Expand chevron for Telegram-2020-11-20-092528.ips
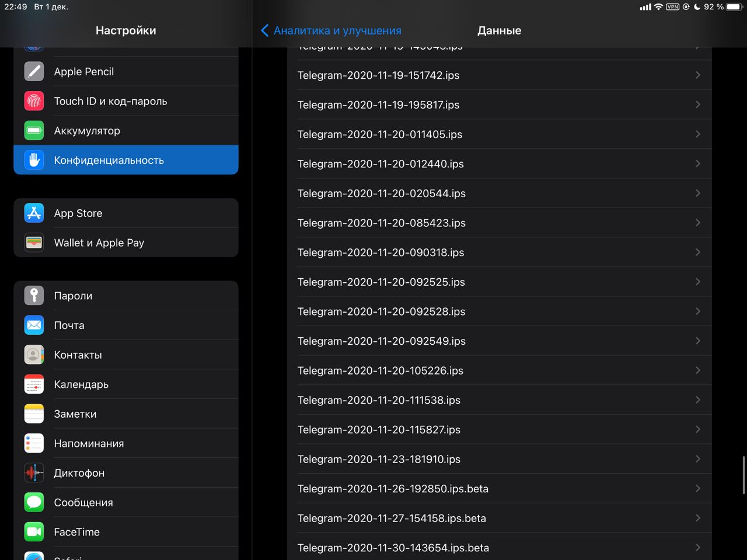Screen dimensions: 747x560 coord(697,311)
